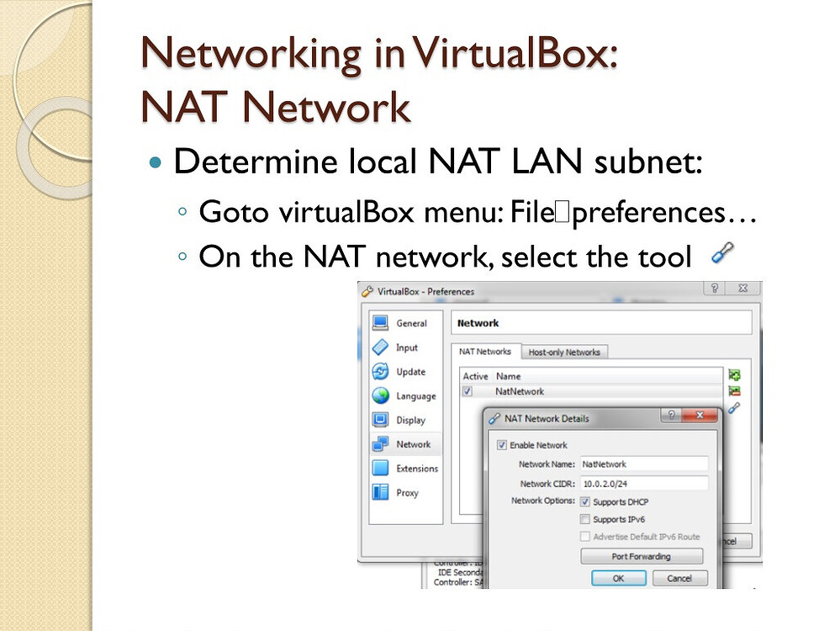Remove selected NAT network icon
Image resolution: width=840 pixels, height=631 pixels.
pos(734,391)
